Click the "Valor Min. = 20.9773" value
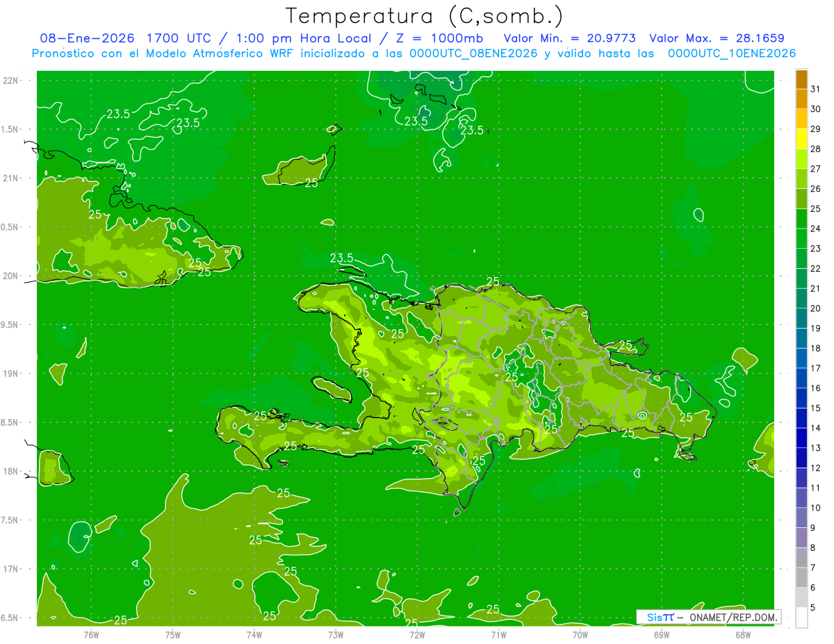 tap(569, 38)
